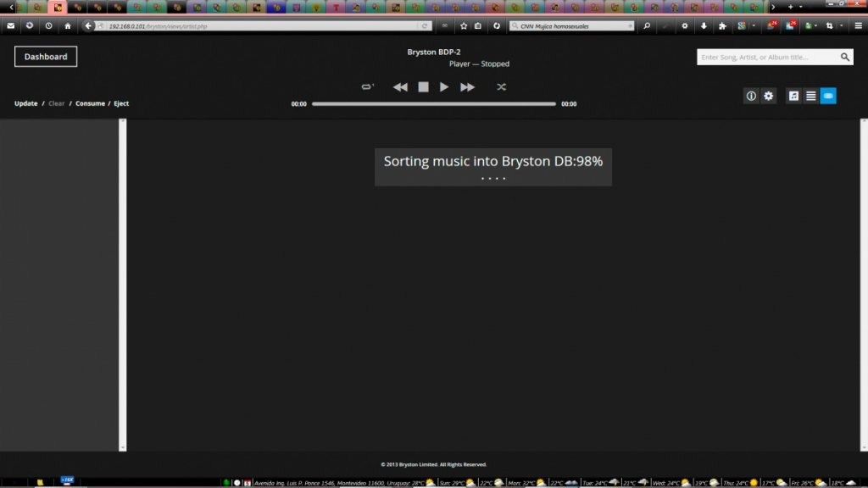Open the browser toolbar gear icon
The height and width of the screenshot is (488, 868).
click(x=685, y=26)
